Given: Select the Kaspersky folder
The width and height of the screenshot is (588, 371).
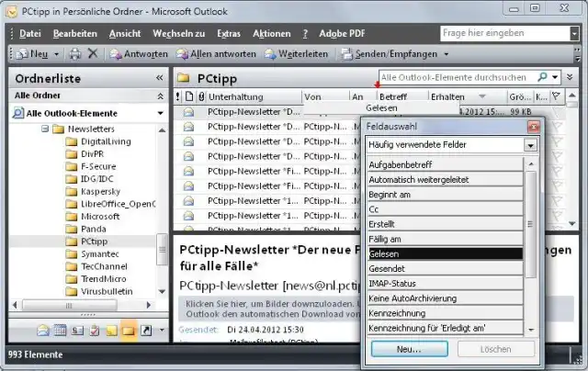Looking at the screenshot, I should tap(100, 191).
